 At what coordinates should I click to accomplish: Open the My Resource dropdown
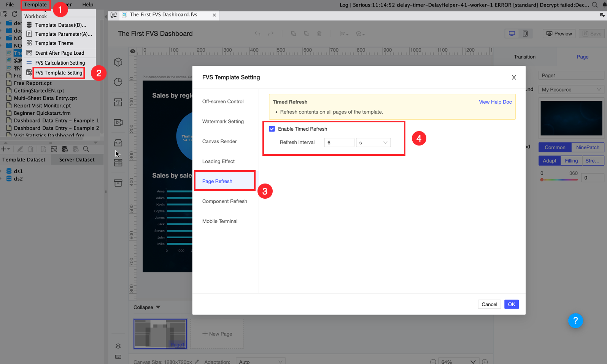click(571, 90)
